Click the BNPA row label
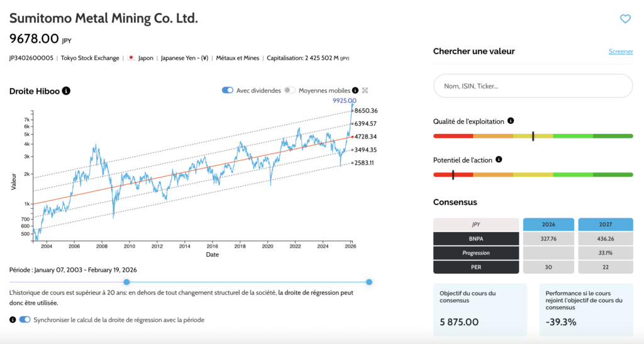 [476, 238]
